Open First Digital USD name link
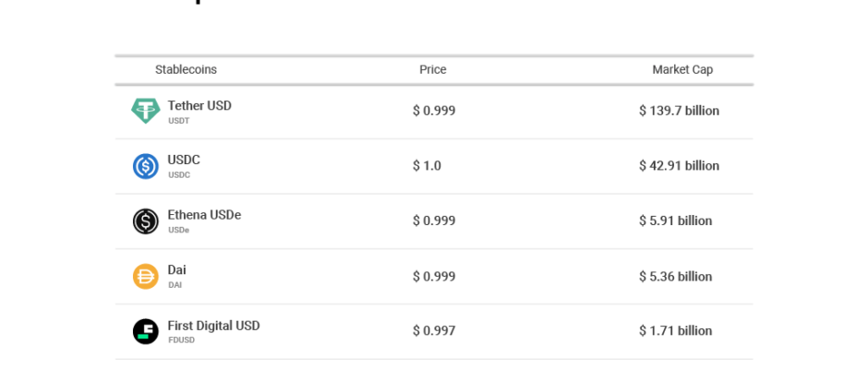 [x=213, y=326]
